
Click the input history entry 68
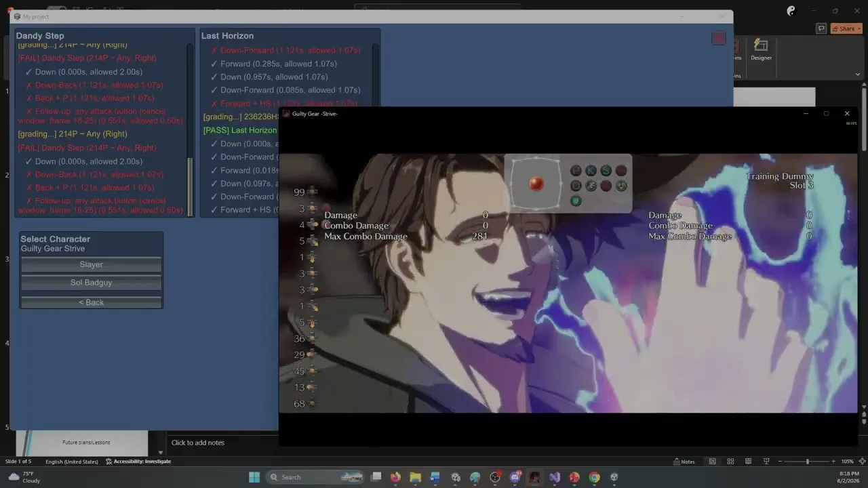[x=300, y=404]
